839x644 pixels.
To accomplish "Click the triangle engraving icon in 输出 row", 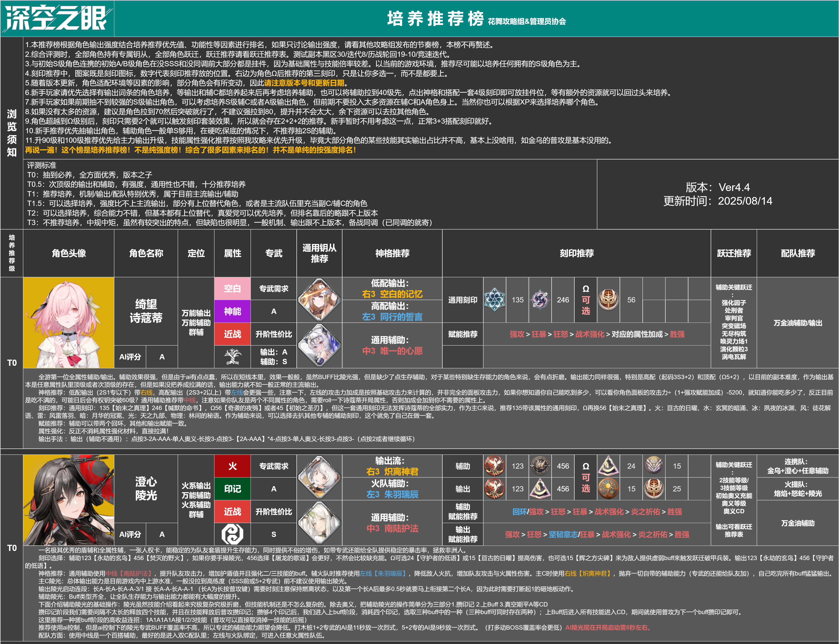I will click(540, 488).
